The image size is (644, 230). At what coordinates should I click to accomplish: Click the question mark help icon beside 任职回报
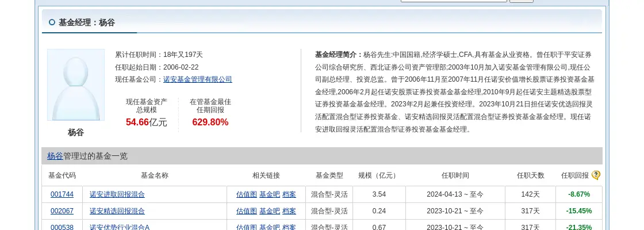tap(596, 175)
